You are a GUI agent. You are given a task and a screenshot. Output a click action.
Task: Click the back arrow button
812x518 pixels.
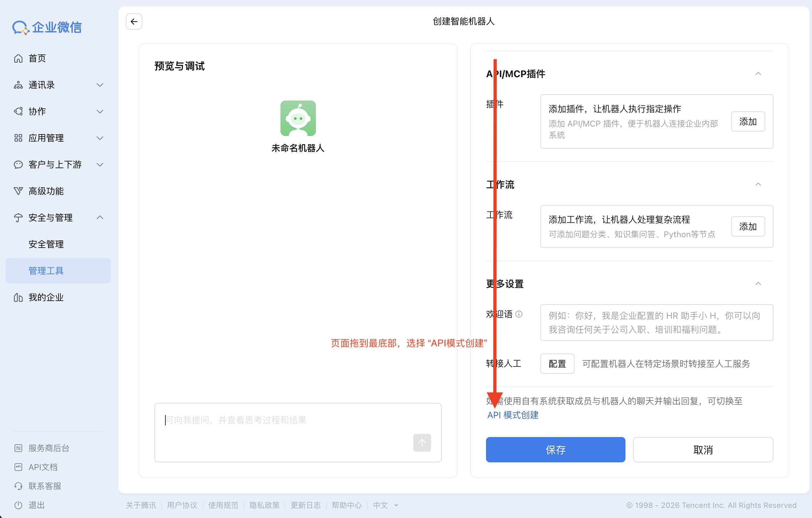coord(134,22)
